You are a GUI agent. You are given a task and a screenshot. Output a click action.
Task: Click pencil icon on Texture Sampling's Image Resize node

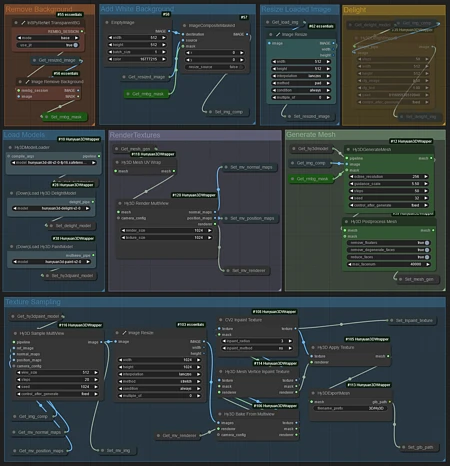tap(124, 333)
